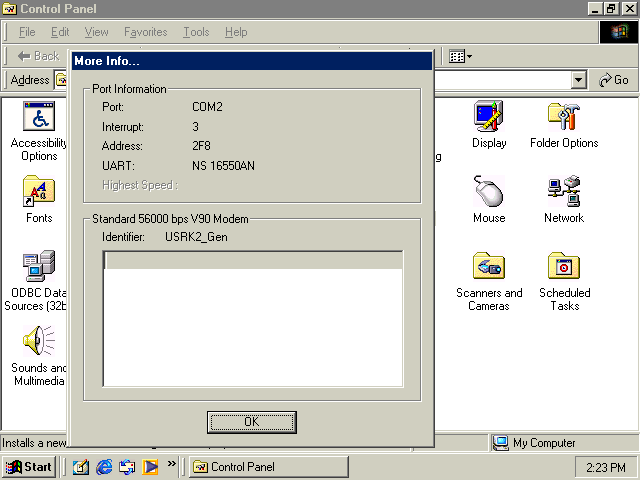Click the Standard 56000 bps V90 Modem label
Viewport: 640px width, 480px height.
coord(170,219)
